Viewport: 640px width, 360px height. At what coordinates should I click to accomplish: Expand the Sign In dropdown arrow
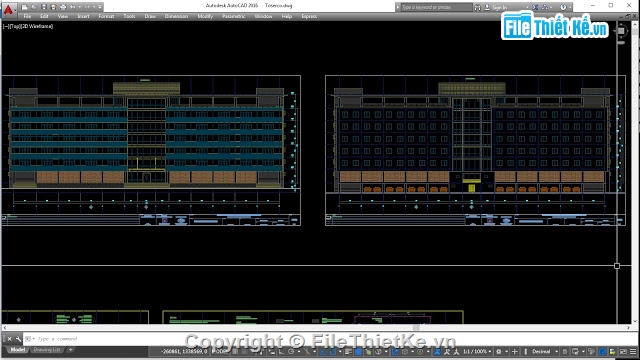527,7
